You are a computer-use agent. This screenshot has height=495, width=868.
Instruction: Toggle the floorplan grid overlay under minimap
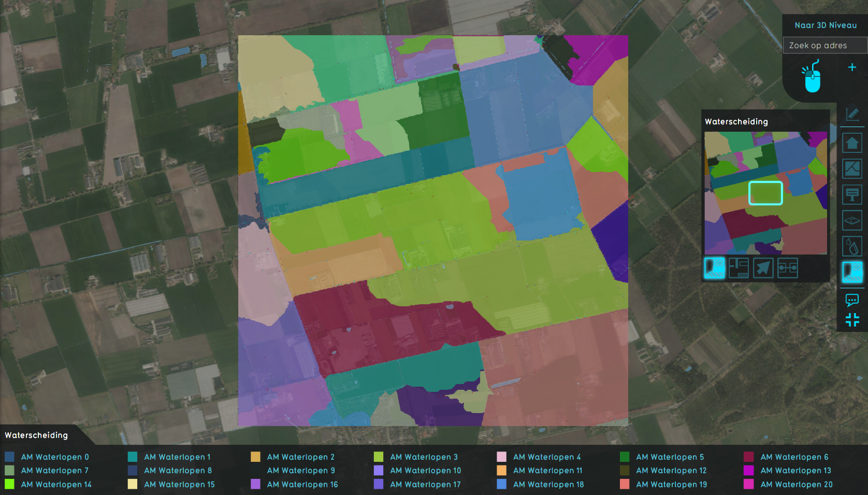739,268
